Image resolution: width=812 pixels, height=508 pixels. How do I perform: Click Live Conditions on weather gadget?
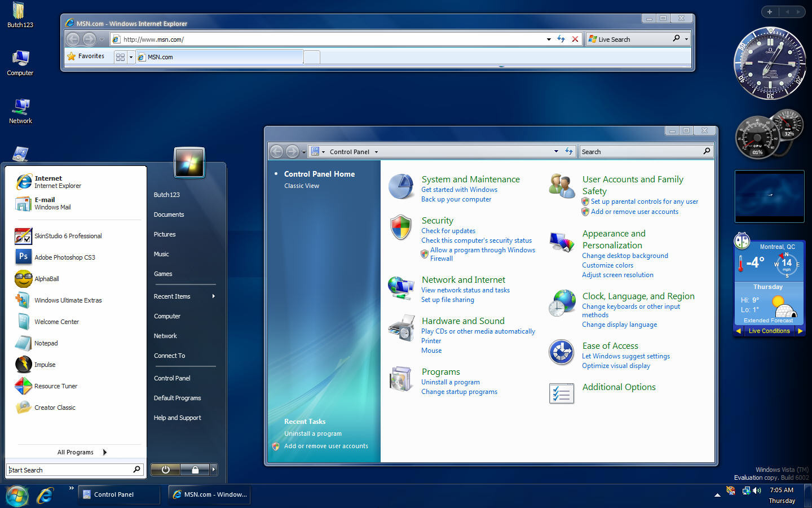pyautogui.click(x=769, y=331)
